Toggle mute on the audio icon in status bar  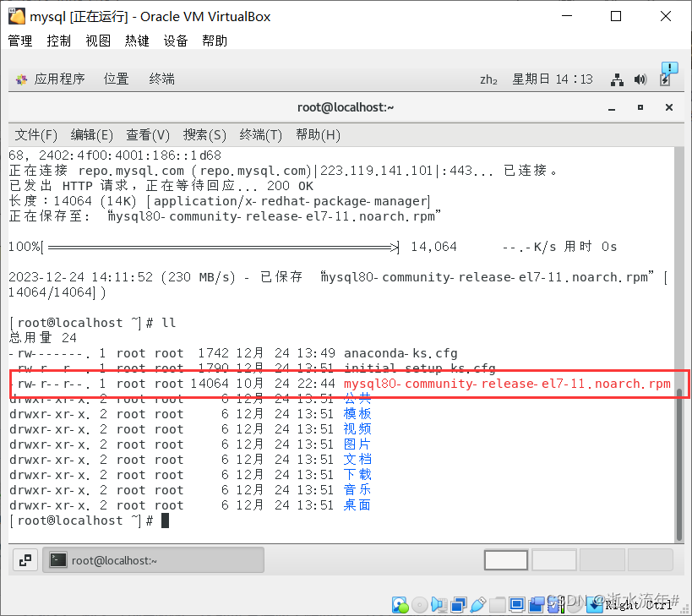[439, 604]
